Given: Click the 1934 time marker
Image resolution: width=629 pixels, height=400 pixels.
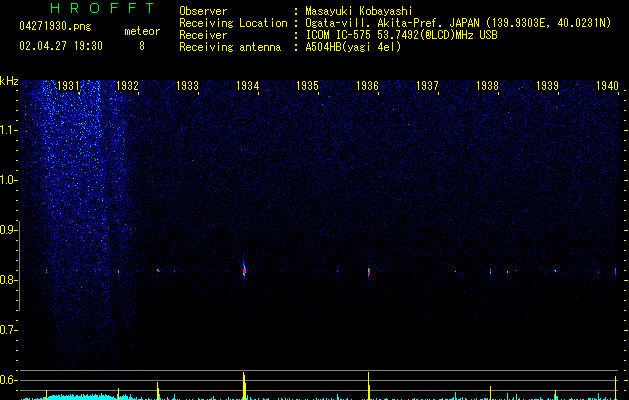Looking at the screenshot, I should click(248, 86).
